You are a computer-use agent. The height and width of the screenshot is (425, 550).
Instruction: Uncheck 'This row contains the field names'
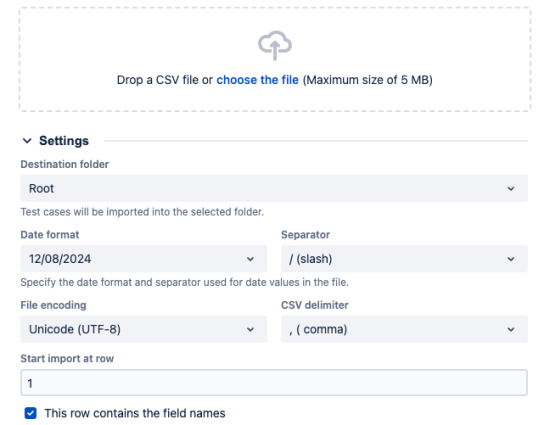(31, 413)
